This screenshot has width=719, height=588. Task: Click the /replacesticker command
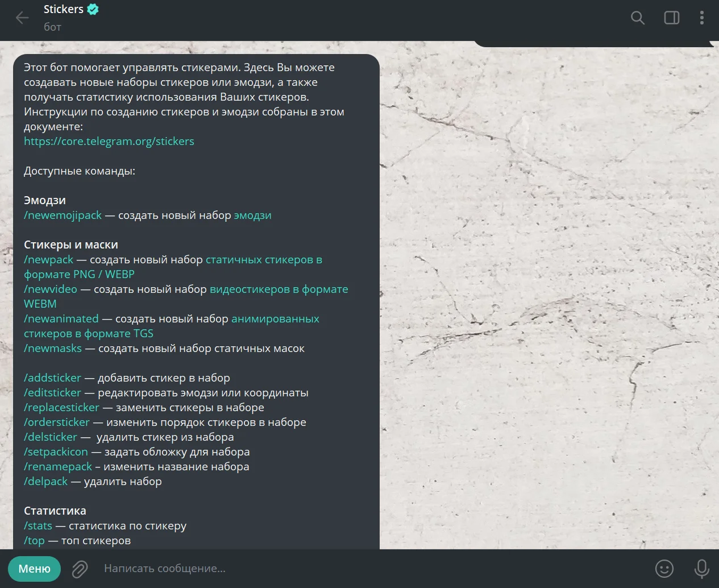click(61, 407)
